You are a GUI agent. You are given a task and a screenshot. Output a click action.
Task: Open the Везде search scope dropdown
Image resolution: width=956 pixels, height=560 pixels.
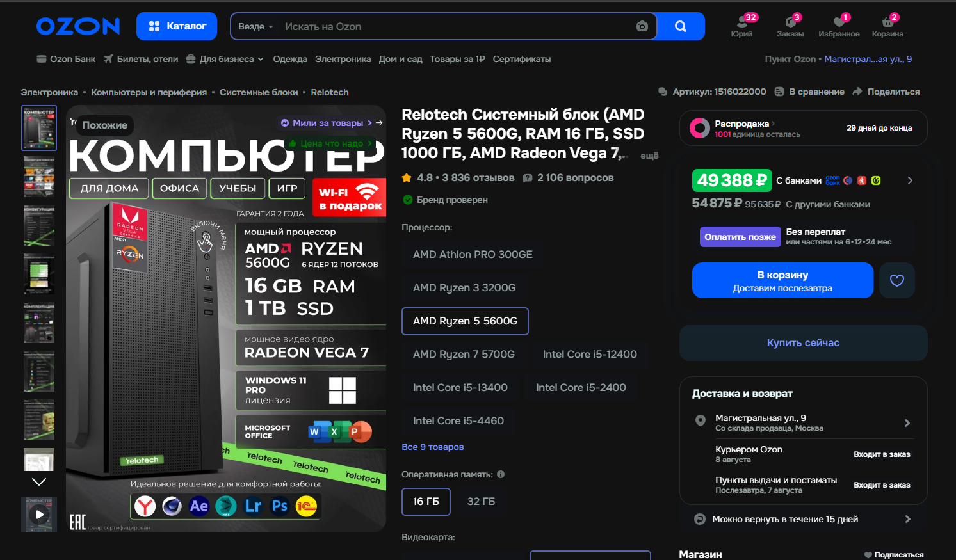255,26
